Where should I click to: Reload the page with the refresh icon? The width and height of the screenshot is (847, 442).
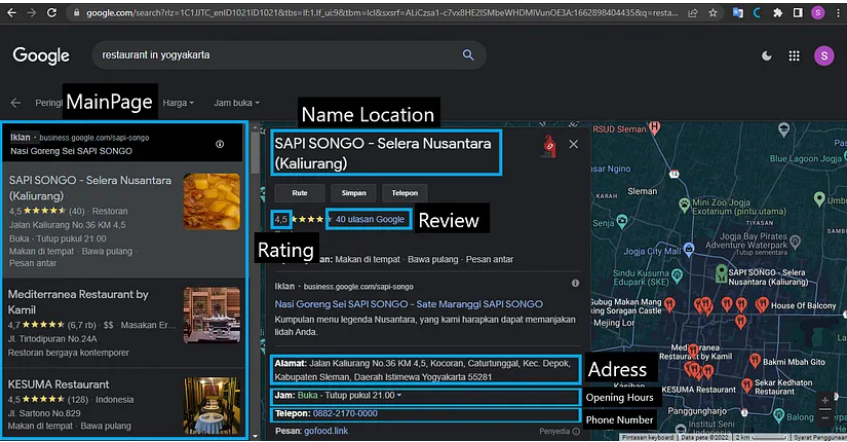pyautogui.click(x=51, y=12)
